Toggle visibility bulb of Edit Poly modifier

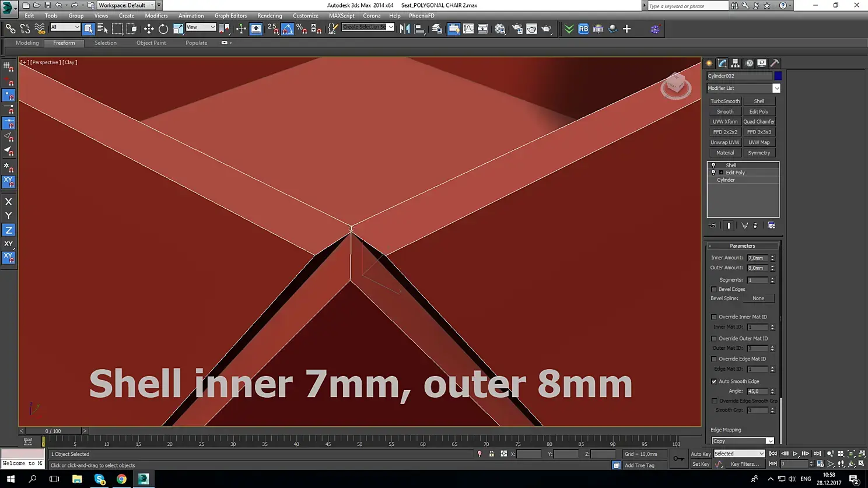[x=713, y=173]
